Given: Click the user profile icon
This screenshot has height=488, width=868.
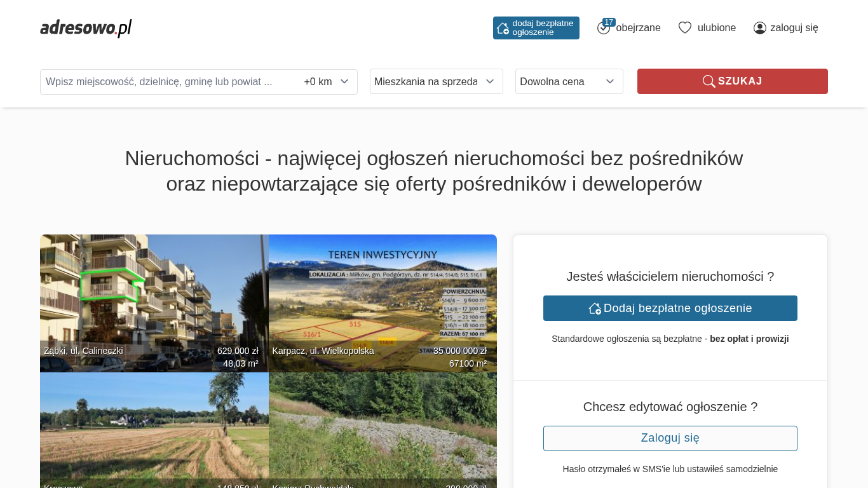Looking at the screenshot, I should [x=759, y=28].
